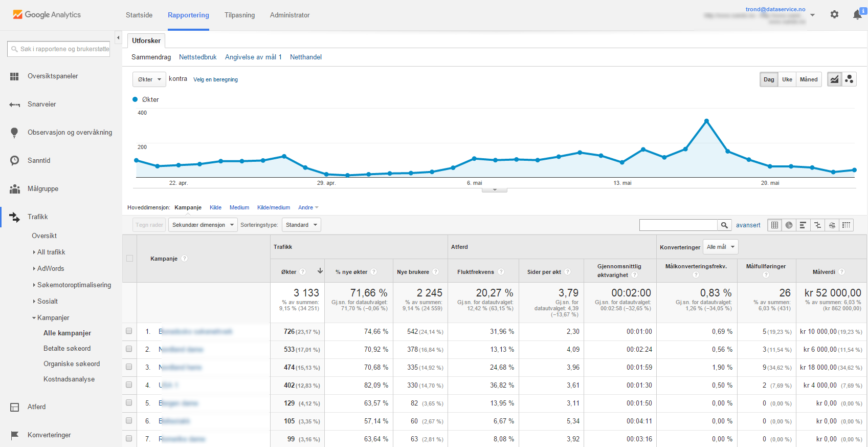Select the pie chart percentage view
Image resolution: width=868 pixels, height=447 pixels.
coord(789,225)
